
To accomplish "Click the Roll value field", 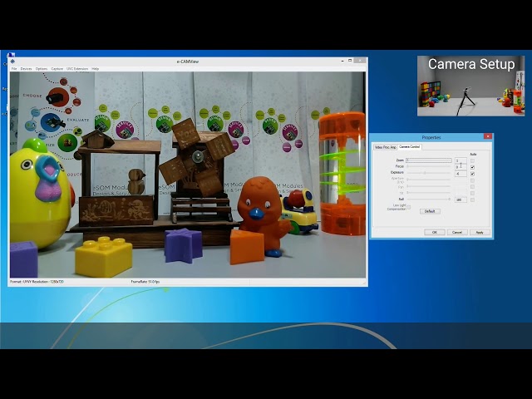I will coord(461,199).
